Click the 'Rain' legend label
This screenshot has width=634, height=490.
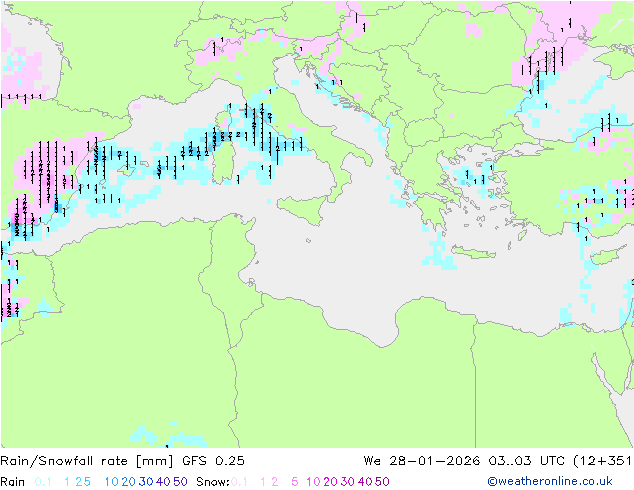[x=13, y=482]
